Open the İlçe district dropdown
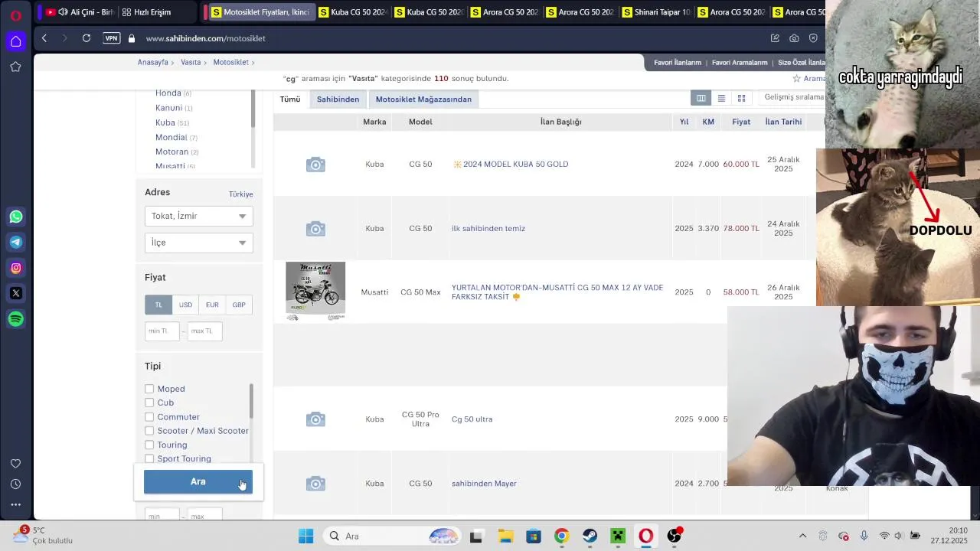 (x=198, y=243)
